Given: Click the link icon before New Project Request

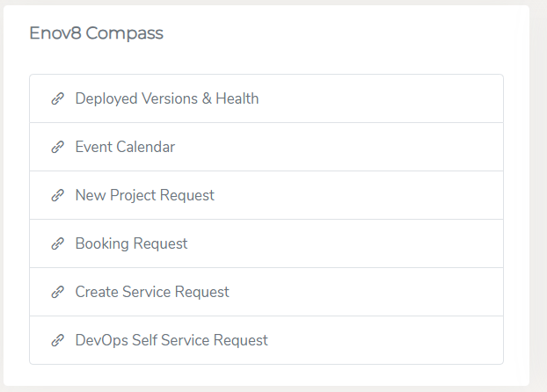Looking at the screenshot, I should (x=58, y=195).
